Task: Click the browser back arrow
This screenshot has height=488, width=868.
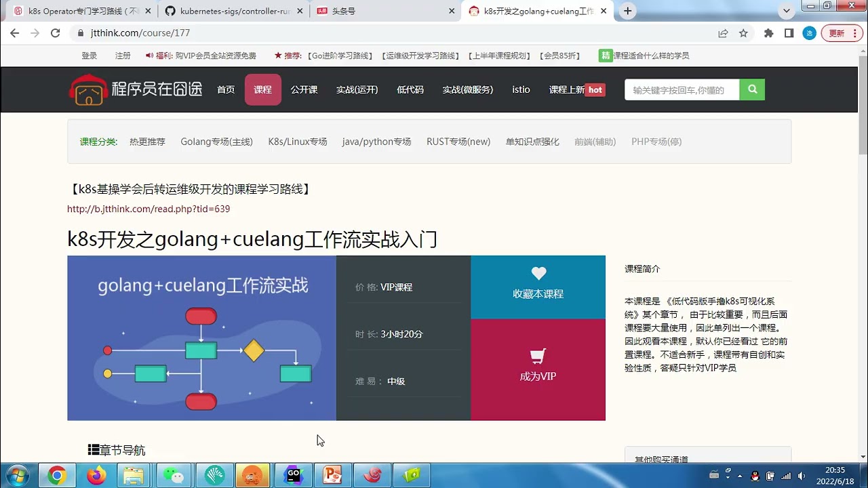Action: click(15, 33)
